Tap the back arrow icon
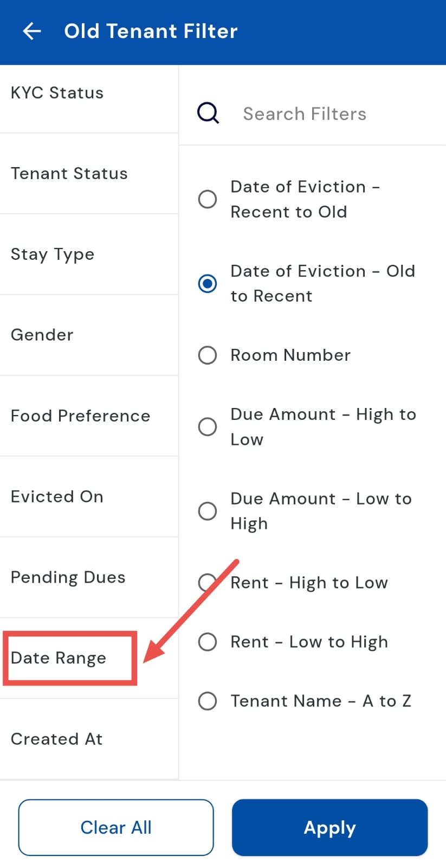 point(32,31)
